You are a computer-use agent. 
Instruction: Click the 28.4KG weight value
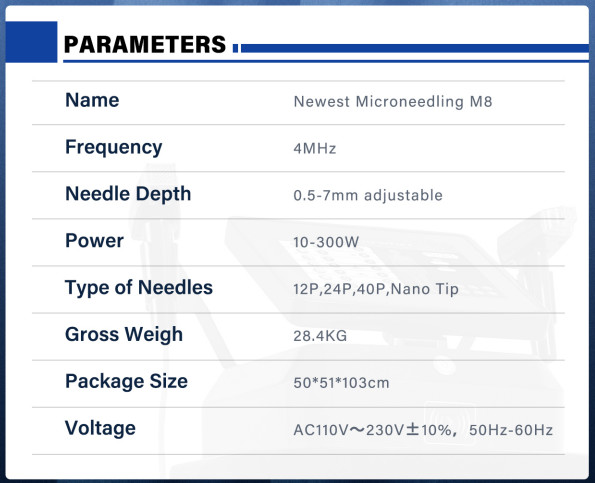click(320, 336)
